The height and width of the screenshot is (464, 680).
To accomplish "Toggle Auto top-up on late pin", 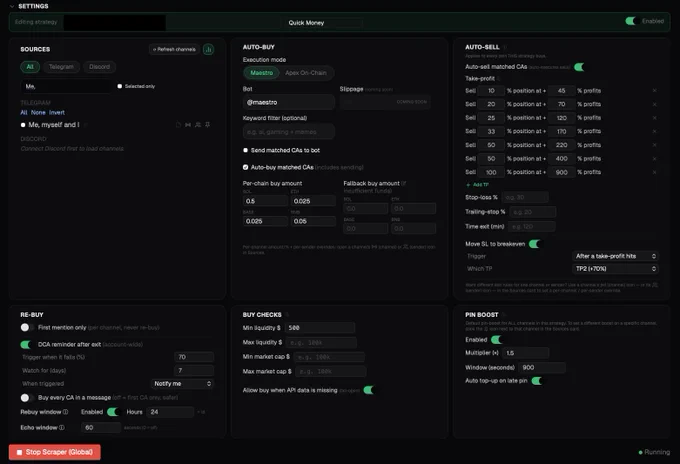I will 537,381.
